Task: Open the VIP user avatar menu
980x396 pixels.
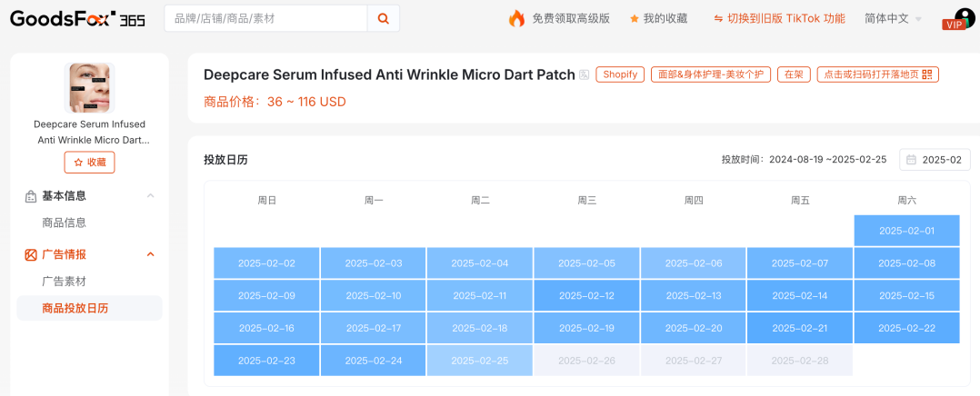Action: point(961,19)
